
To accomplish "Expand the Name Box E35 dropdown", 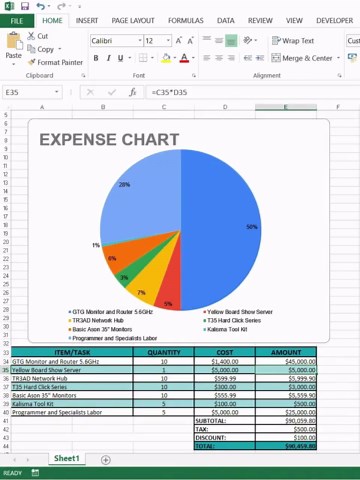I will pyautogui.click(x=57, y=92).
